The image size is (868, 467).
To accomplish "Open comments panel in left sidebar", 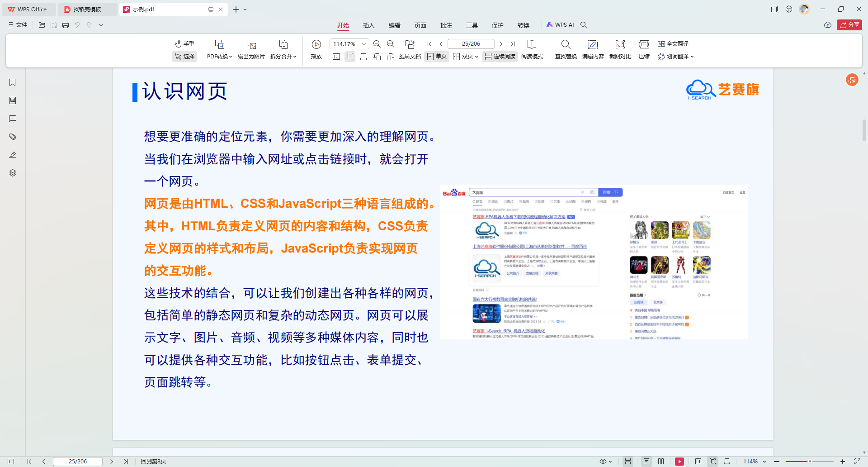I will 13,119.
